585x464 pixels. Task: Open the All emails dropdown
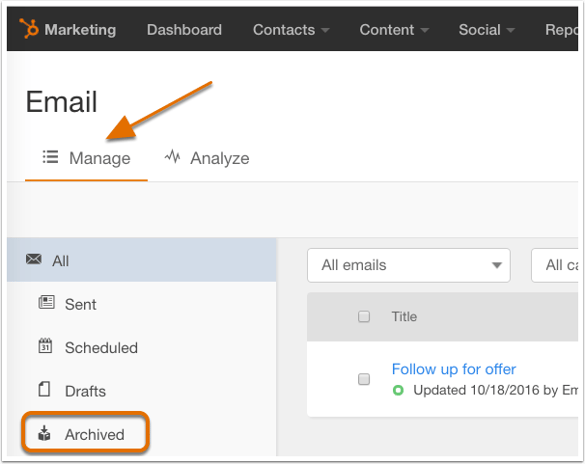point(409,265)
